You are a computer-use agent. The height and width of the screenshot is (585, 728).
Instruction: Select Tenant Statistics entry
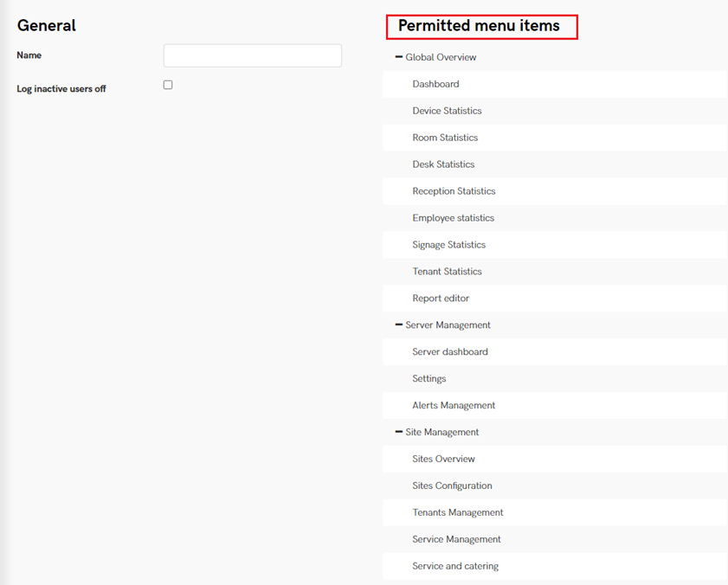point(447,272)
